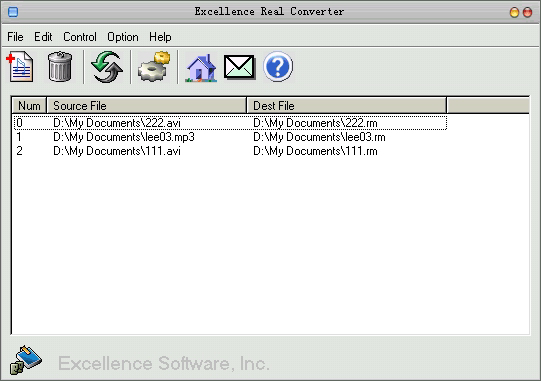Click row number 0 in list
This screenshot has height=381, width=541.
coord(19,123)
